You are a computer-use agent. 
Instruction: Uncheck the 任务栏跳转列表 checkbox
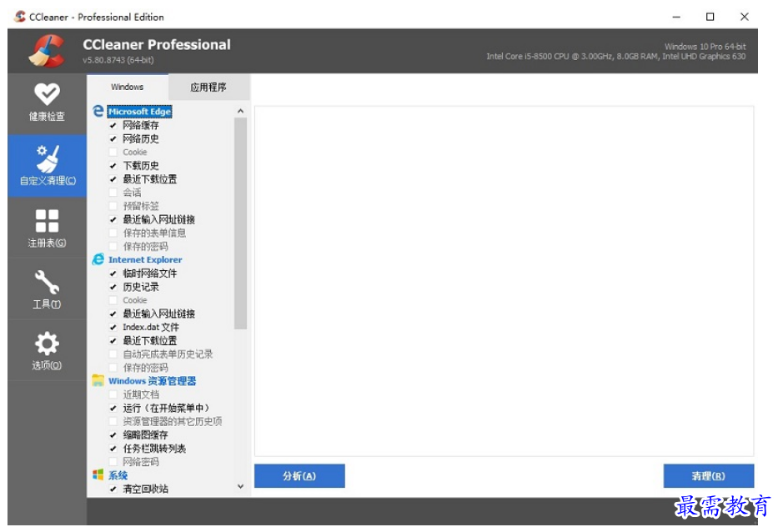coord(113,448)
